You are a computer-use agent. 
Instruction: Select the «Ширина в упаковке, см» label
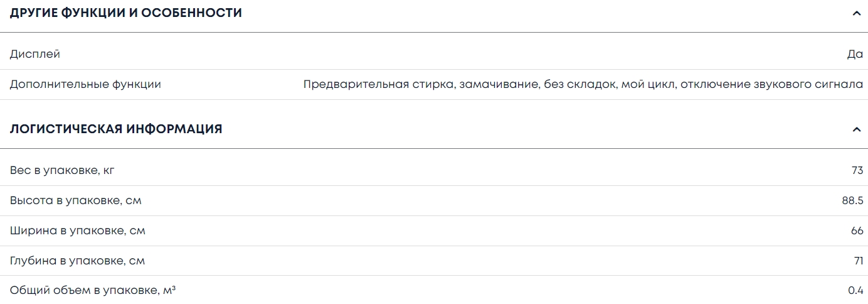(x=77, y=231)
